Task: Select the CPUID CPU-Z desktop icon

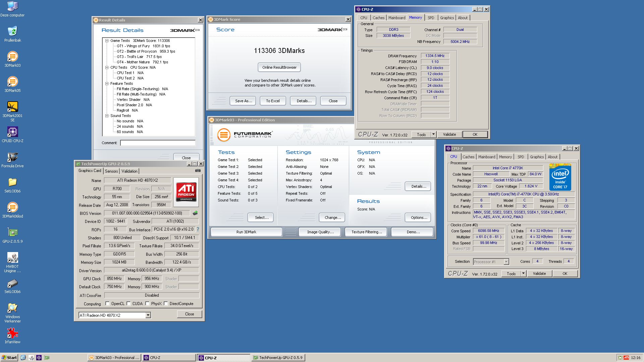Action: pos(12,135)
